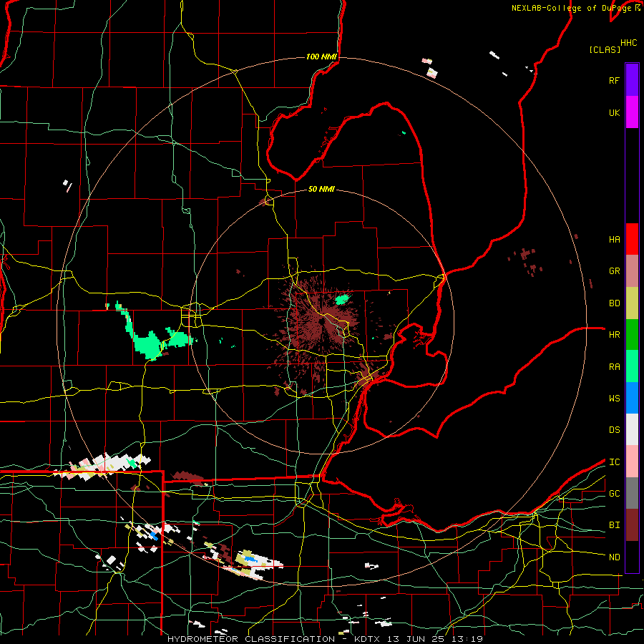Click the blue WS color swatch
This screenshot has width=644, height=644.
(x=632, y=398)
